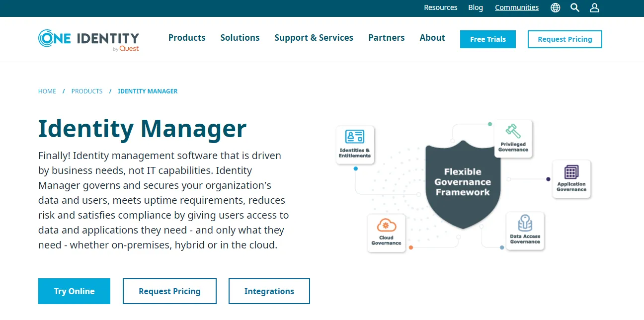Open the language globe icon

coord(556,8)
